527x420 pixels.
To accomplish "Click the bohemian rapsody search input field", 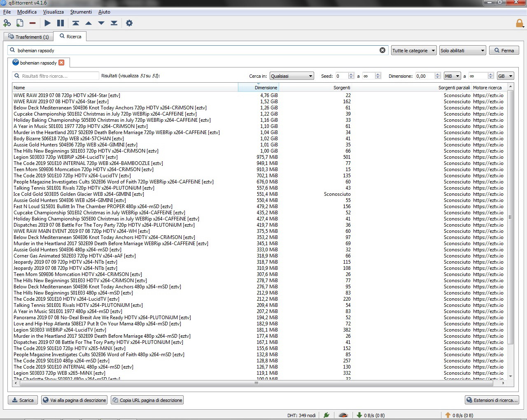I will (198, 50).
